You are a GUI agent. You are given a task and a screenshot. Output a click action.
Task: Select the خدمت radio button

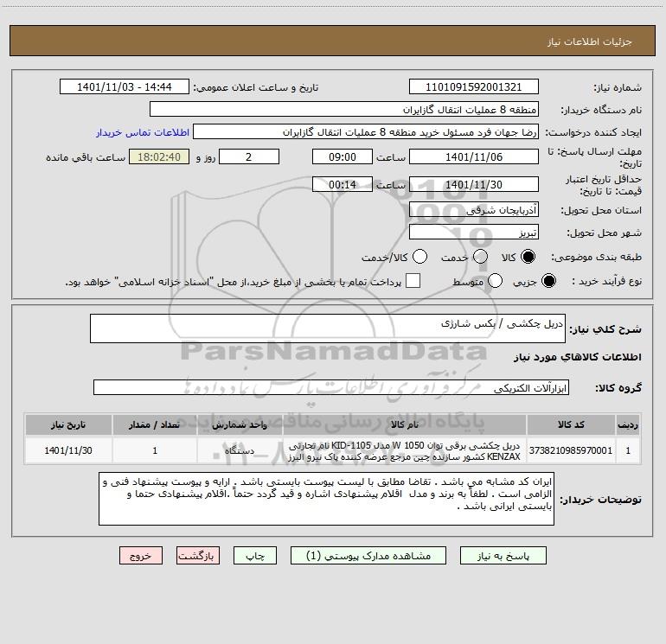(x=480, y=257)
